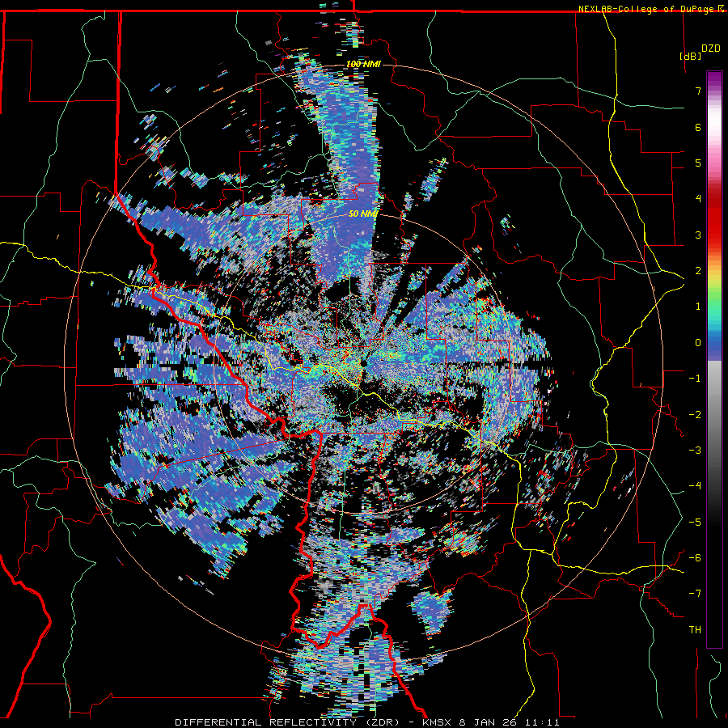
Task: Click the black radar site dot at map center
Action: click(x=364, y=363)
